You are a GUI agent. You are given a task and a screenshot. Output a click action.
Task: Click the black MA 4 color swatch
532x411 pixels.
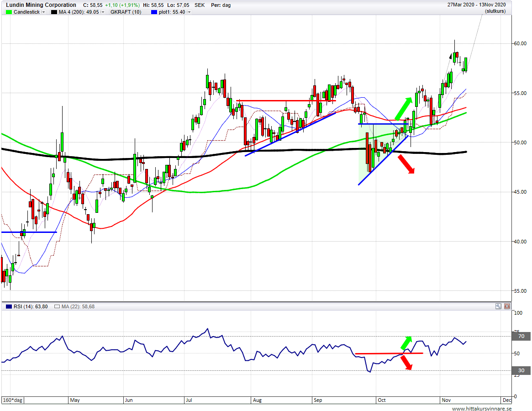[54, 12]
